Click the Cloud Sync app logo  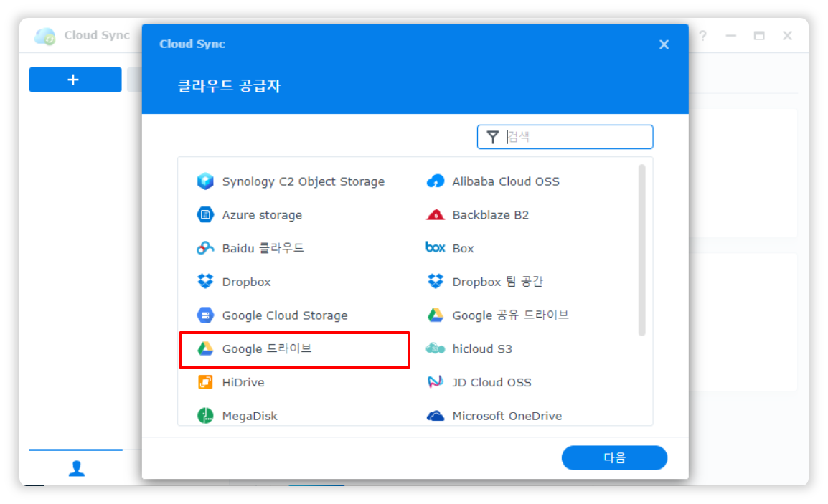click(x=45, y=36)
